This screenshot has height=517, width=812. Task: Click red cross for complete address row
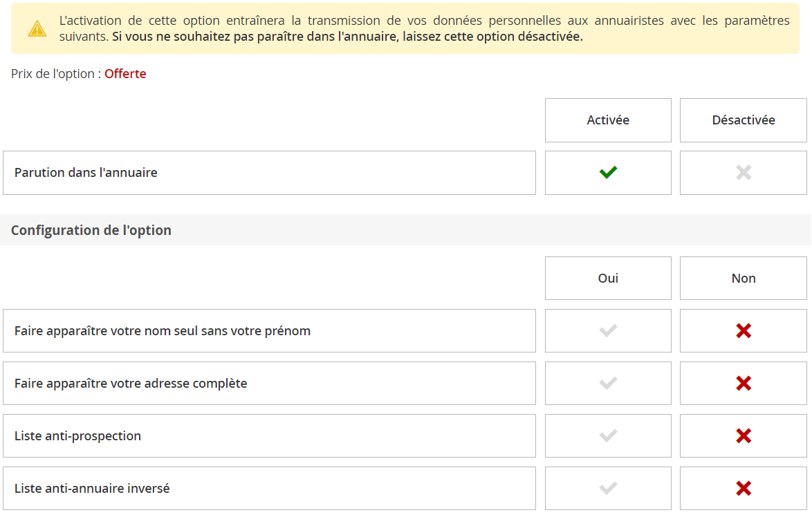tap(744, 384)
